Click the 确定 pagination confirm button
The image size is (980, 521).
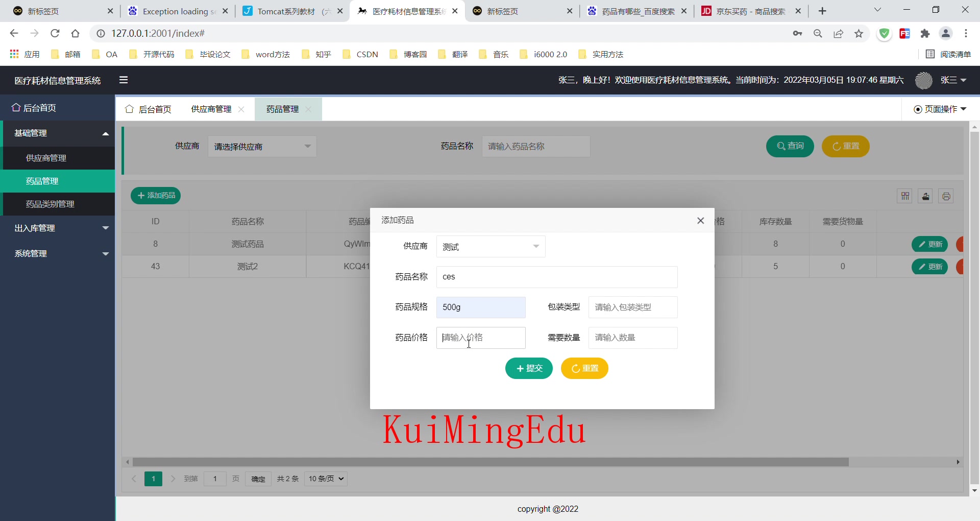coord(258,479)
